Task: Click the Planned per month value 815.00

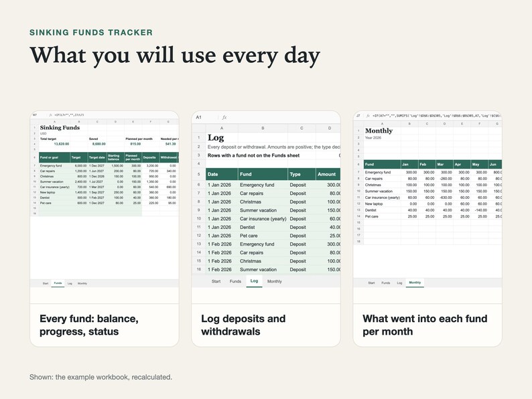Action: tap(135, 144)
